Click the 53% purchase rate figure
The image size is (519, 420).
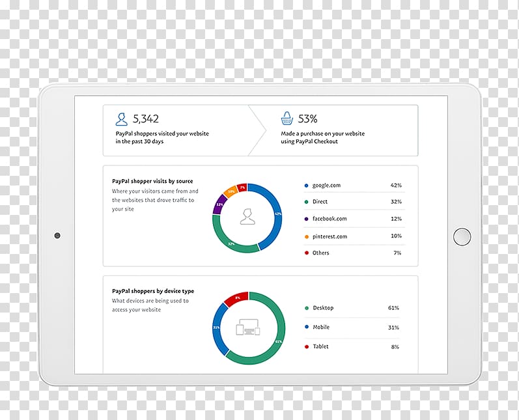click(x=307, y=119)
